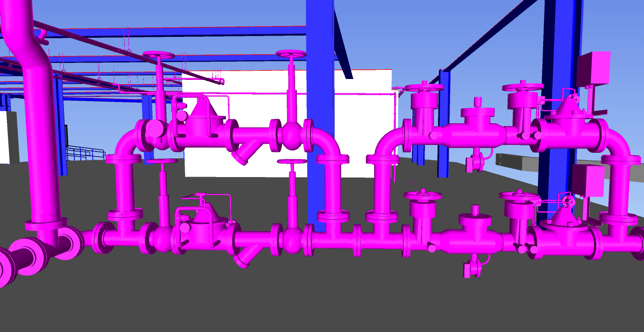Pick the upper-left pipe elbow
Image resolution: width=644 pixels, height=332 pixels.
[127, 142]
